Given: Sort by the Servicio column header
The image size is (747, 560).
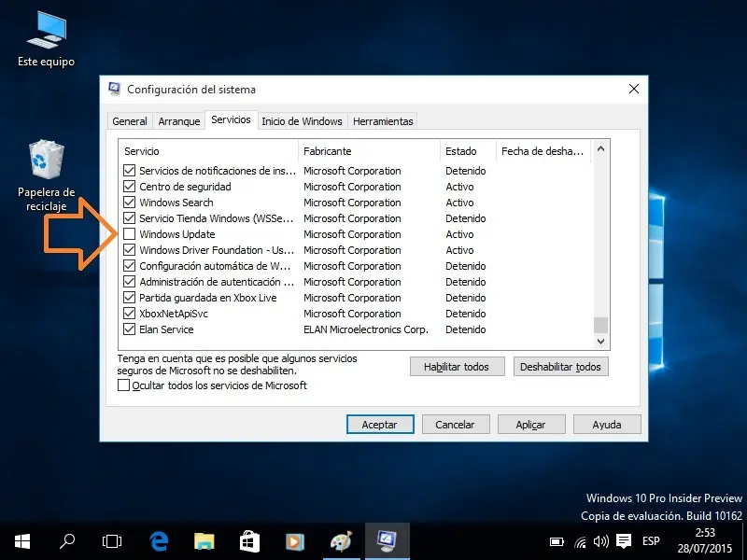Looking at the screenshot, I should 208,151.
